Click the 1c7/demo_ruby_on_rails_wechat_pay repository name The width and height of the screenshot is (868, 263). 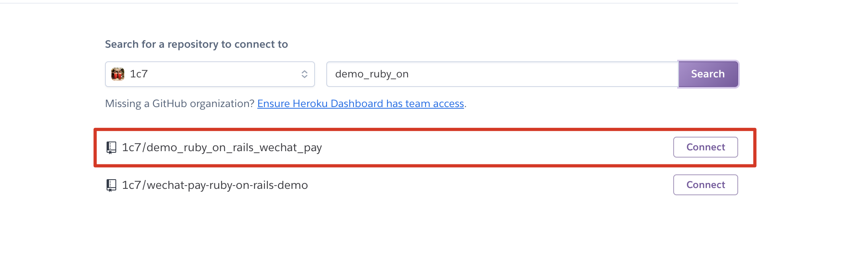(222, 148)
